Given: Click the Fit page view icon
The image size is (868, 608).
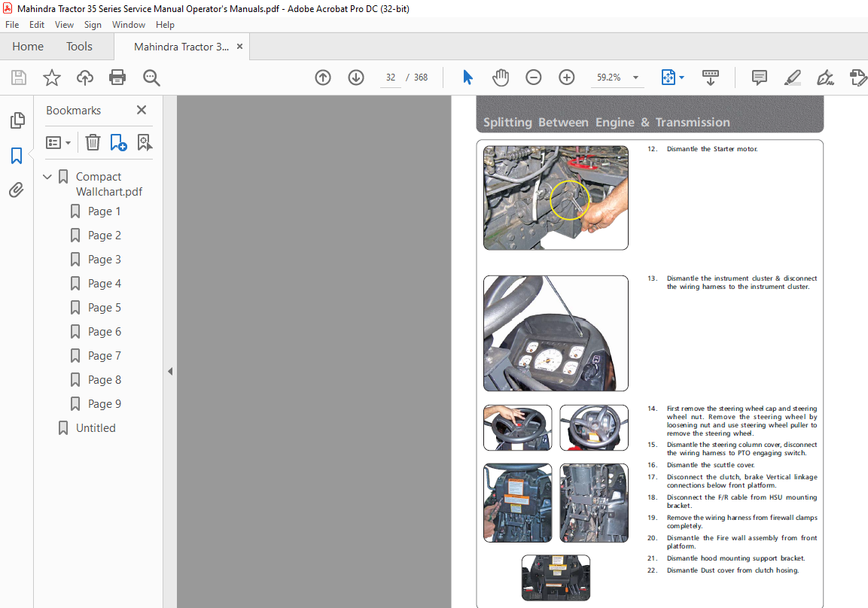Looking at the screenshot, I should 669,78.
